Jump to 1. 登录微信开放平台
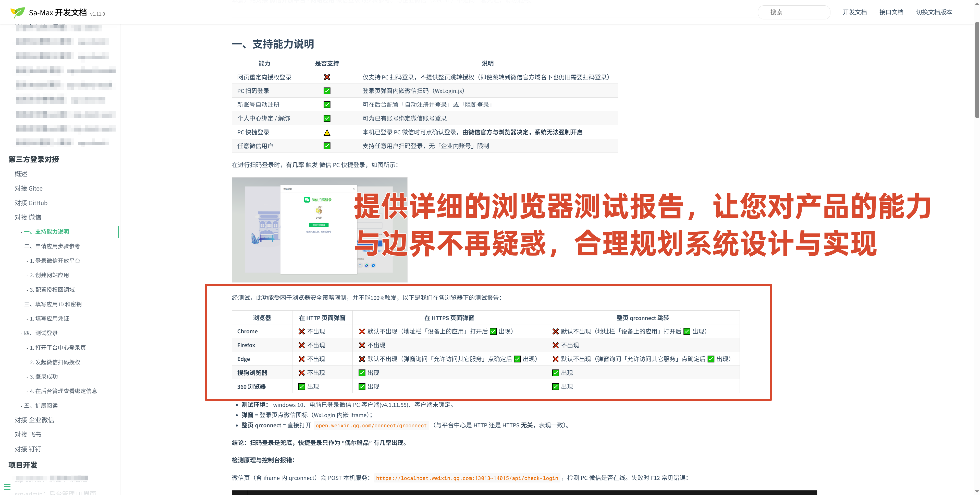This screenshot has width=980, height=495. coord(55,261)
